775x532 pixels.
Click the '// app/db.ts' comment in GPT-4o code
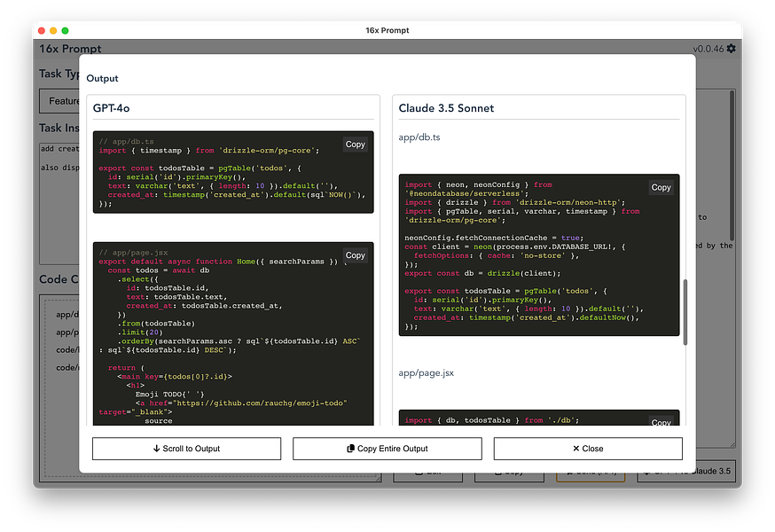coord(126,141)
